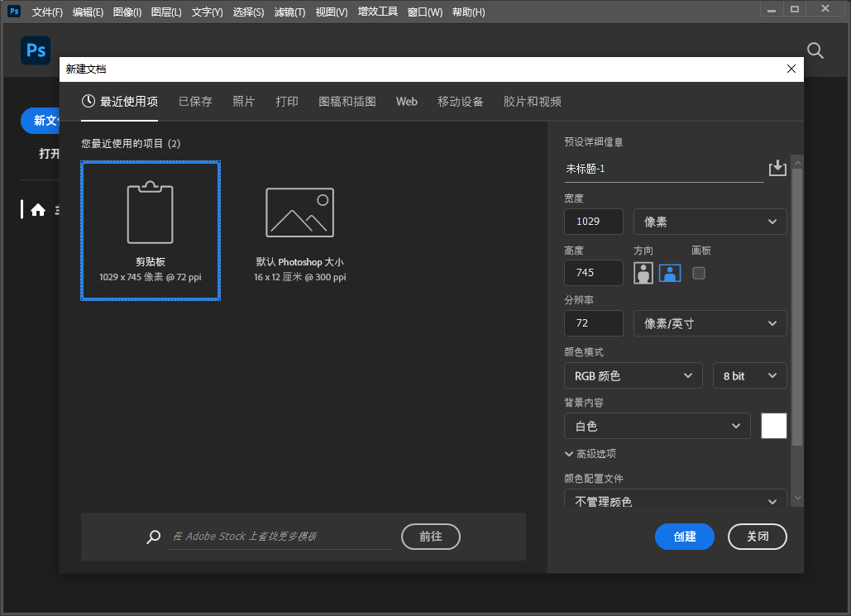851x616 pixels.
Task: Open the background color swatch picker
Action: point(773,425)
